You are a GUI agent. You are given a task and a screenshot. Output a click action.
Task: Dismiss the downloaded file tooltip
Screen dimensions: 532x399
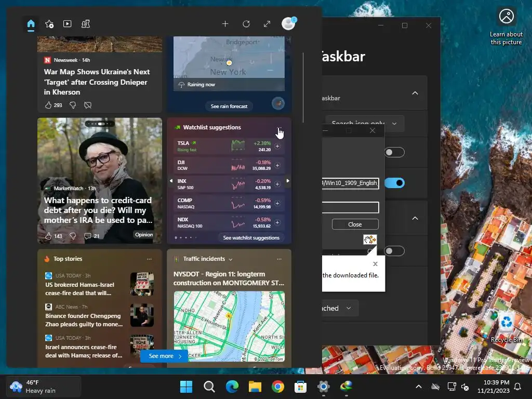point(375,263)
